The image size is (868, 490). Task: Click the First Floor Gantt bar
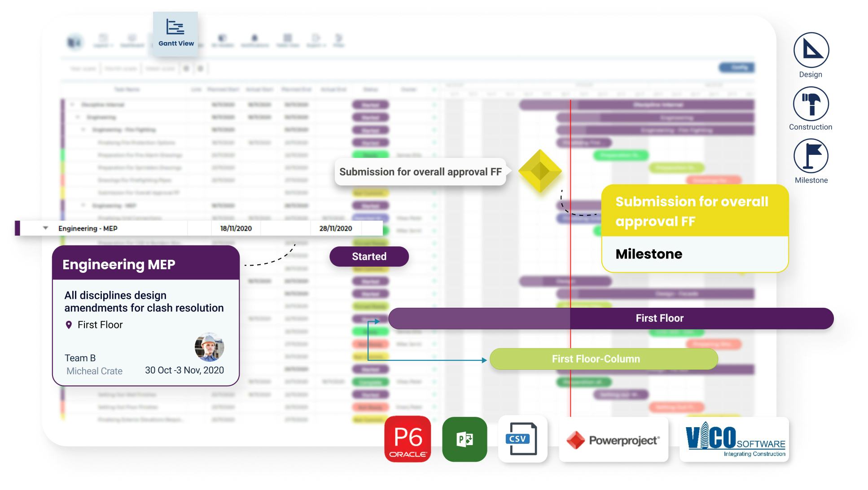tap(611, 319)
